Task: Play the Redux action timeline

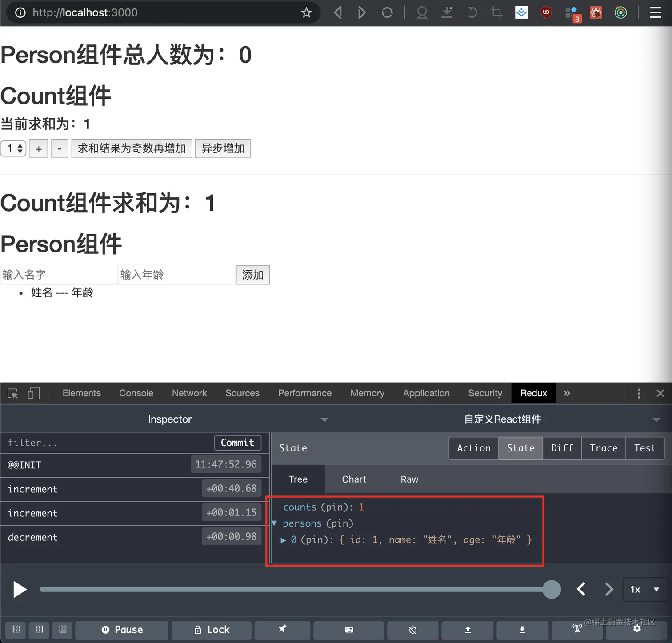Action: [x=20, y=589]
